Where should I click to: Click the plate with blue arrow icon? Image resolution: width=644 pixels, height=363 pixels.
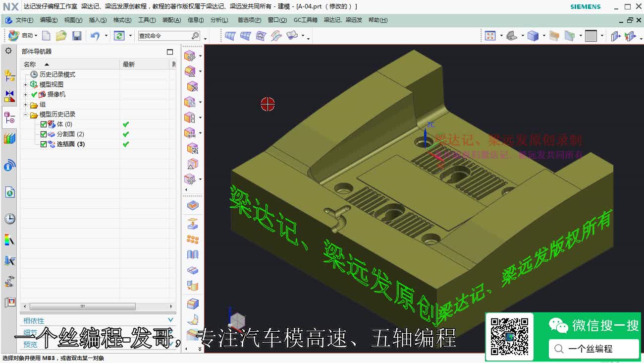615,36
